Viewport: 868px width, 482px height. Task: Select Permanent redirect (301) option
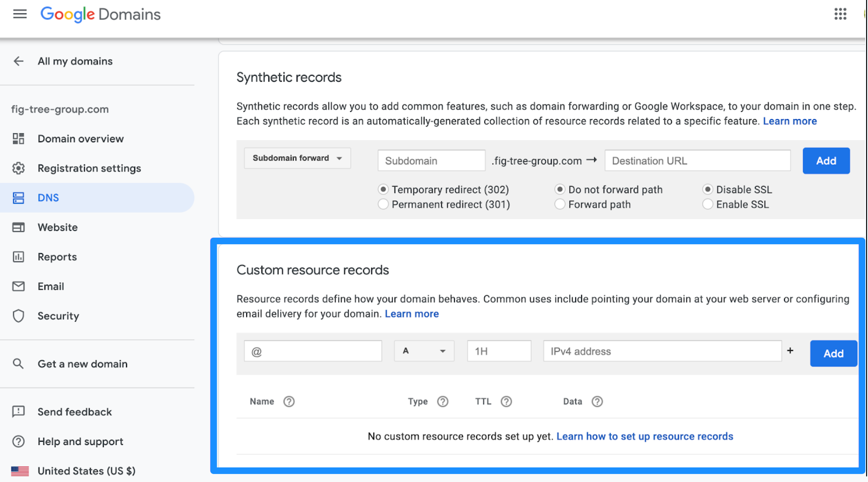(x=383, y=204)
